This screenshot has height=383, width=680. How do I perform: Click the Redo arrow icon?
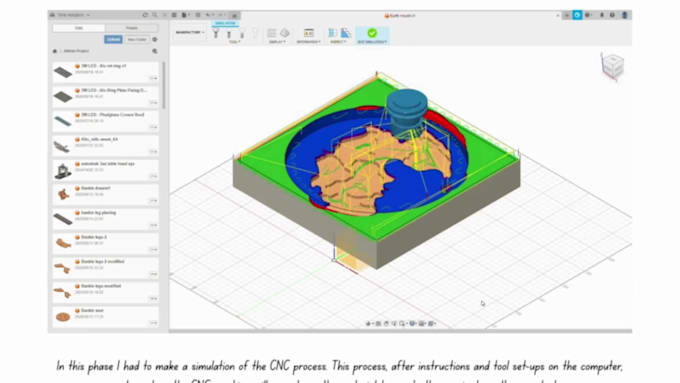[x=222, y=15]
